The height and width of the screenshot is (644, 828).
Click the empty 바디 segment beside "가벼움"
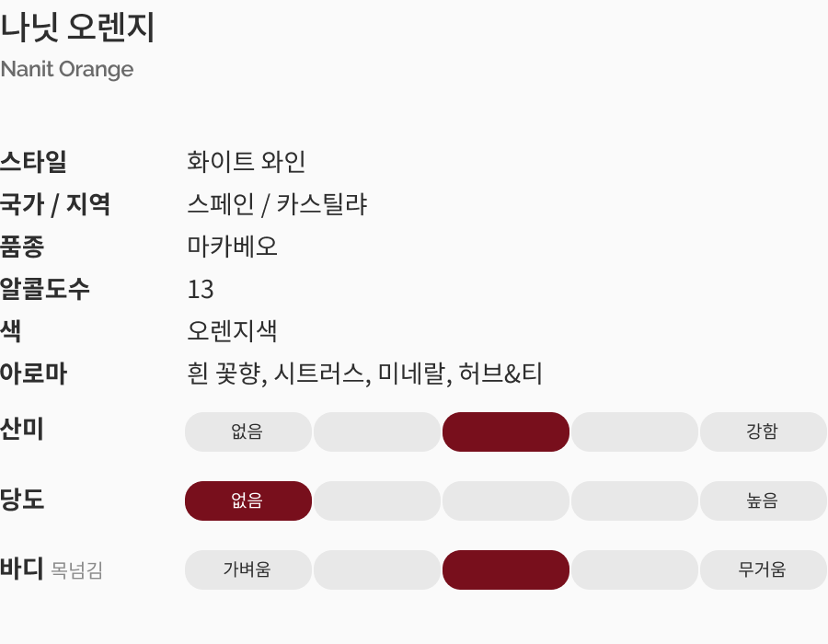[376, 570]
